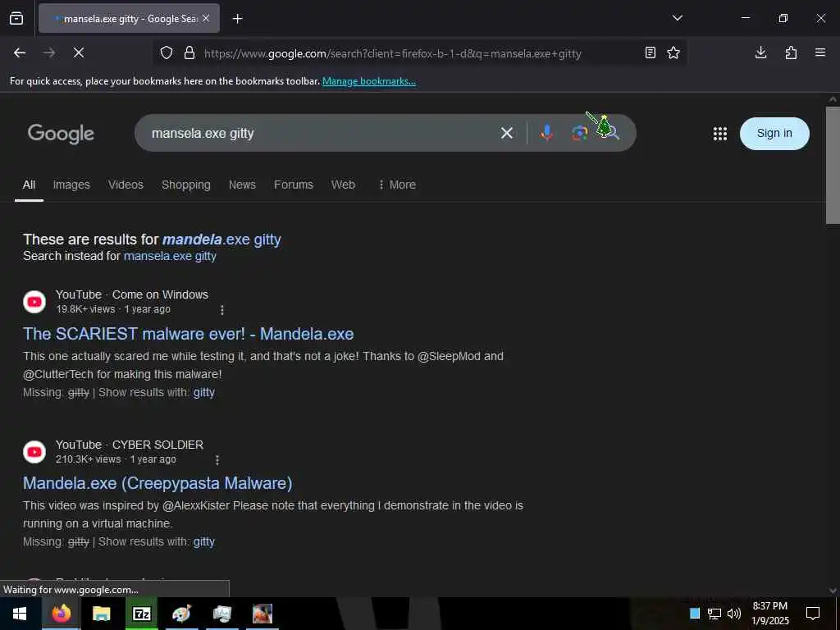Bookmark this page with the star
Viewport: 840px width, 630px height.
coord(673,52)
